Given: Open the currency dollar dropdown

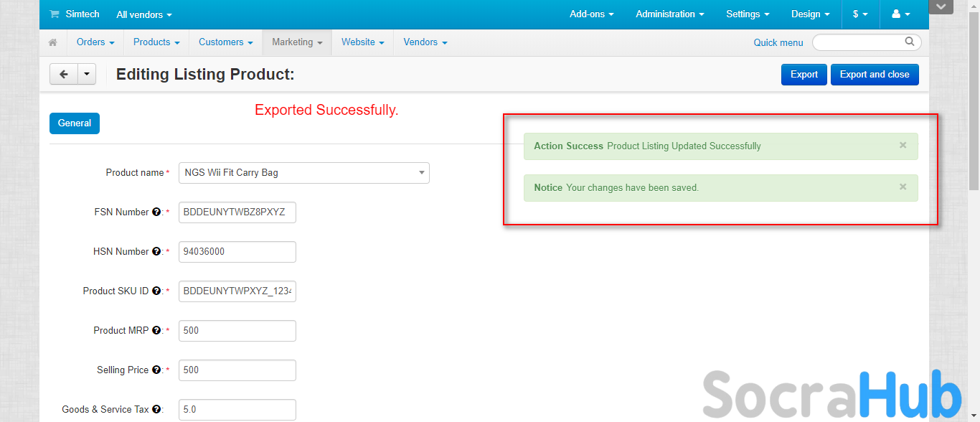Looking at the screenshot, I should click(x=860, y=14).
